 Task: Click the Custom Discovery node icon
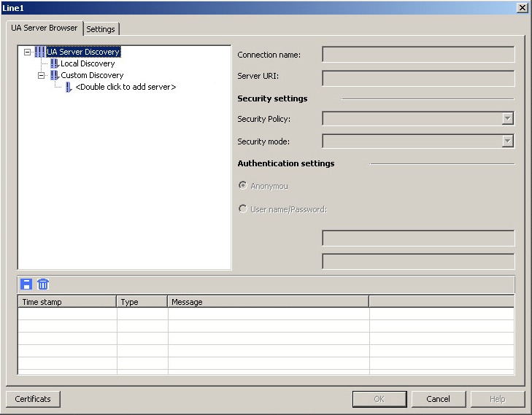(54, 75)
